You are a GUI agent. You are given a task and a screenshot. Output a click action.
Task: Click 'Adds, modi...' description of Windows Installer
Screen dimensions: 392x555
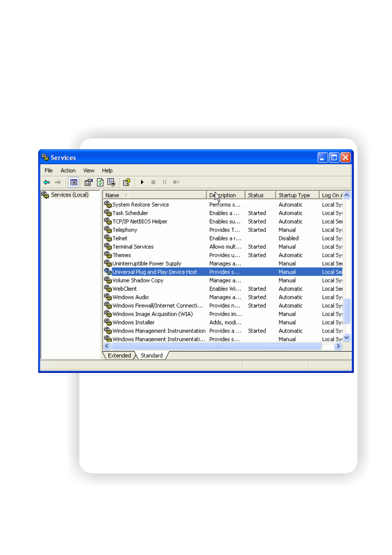(225, 322)
